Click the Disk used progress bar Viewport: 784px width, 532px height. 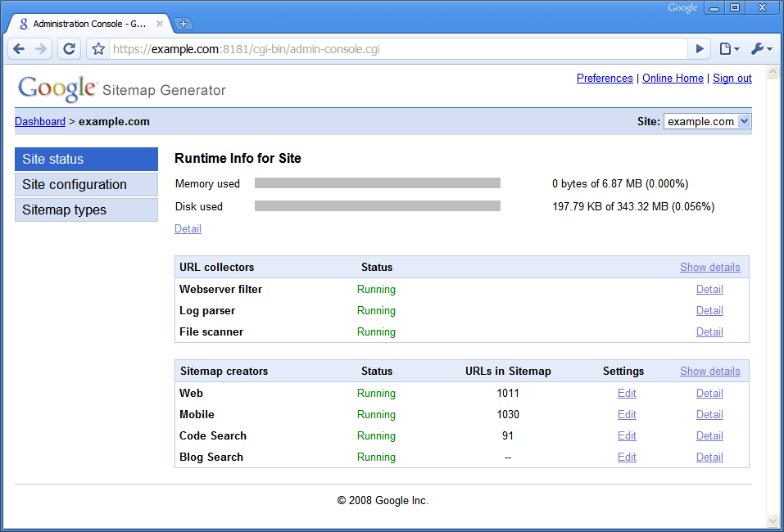click(378, 206)
